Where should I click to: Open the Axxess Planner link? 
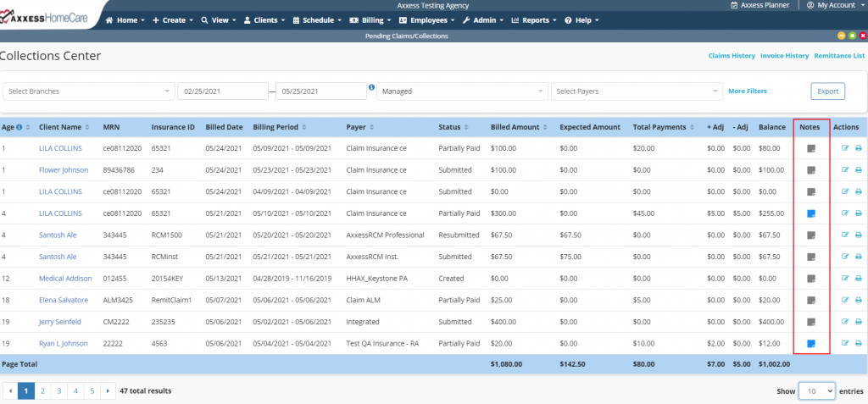760,5
